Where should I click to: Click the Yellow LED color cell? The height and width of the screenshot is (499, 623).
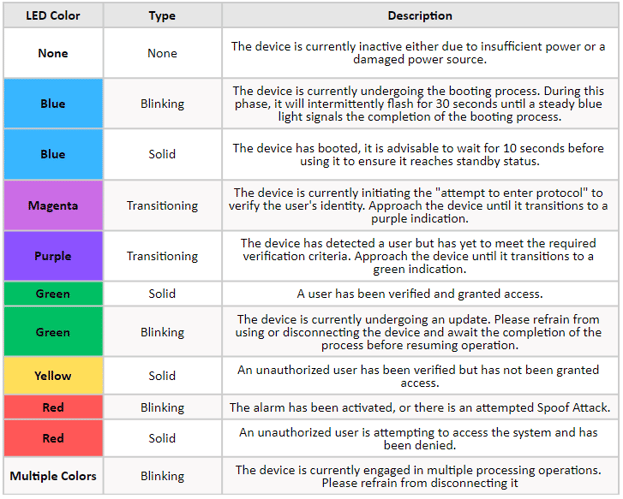[x=53, y=376]
